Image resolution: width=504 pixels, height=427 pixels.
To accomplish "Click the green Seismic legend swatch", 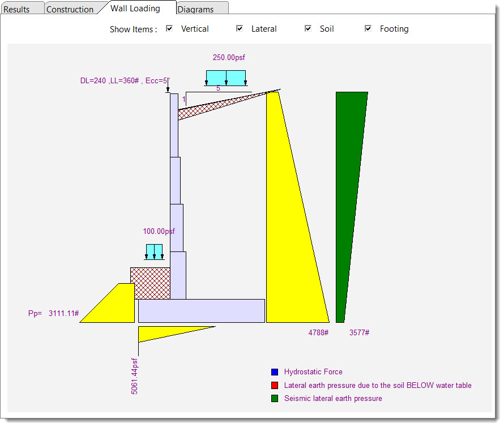I will tap(275, 399).
